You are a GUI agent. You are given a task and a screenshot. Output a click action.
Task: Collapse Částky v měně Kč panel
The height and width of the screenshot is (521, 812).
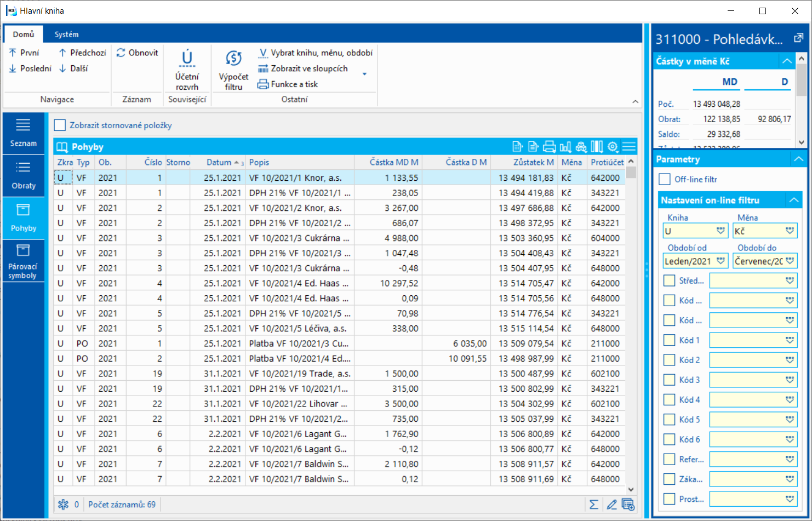click(787, 61)
